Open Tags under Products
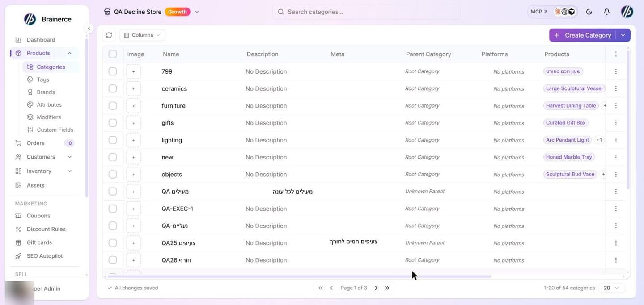The image size is (644, 305). point(43,79)
